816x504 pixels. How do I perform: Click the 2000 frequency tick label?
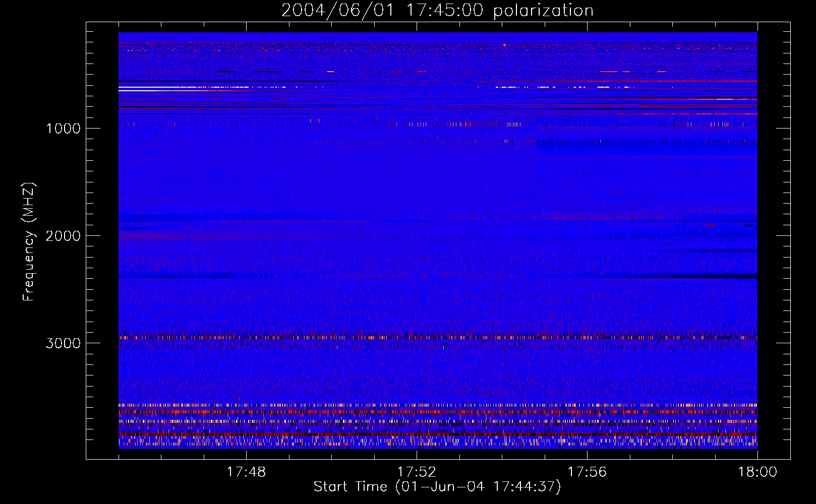(x=63, y=236)
